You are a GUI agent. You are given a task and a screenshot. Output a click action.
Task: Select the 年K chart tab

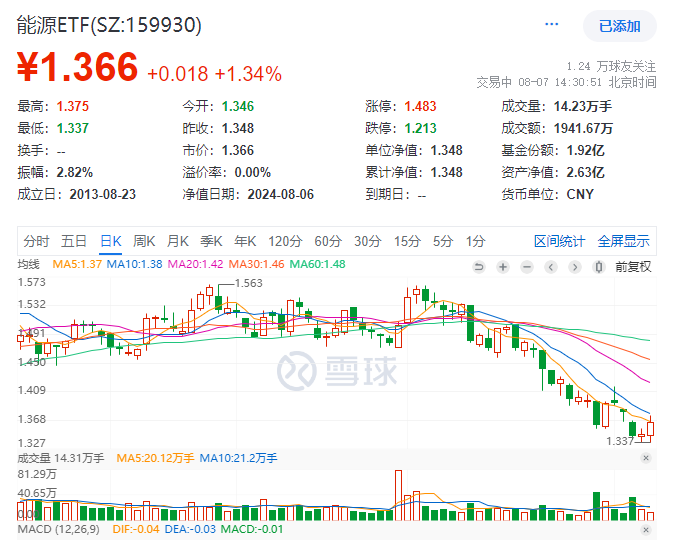pos(245,241)
